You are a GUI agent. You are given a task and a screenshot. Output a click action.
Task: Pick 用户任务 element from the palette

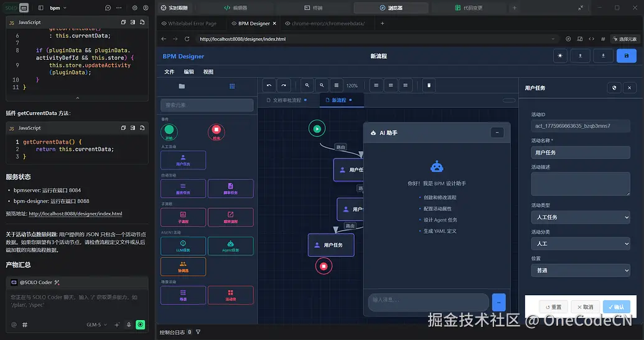183,160
